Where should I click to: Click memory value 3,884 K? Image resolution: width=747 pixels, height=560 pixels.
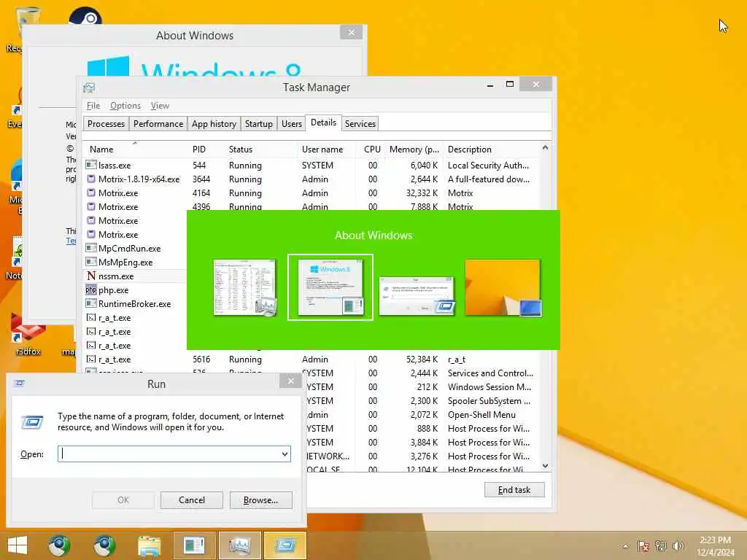(424, 443)
